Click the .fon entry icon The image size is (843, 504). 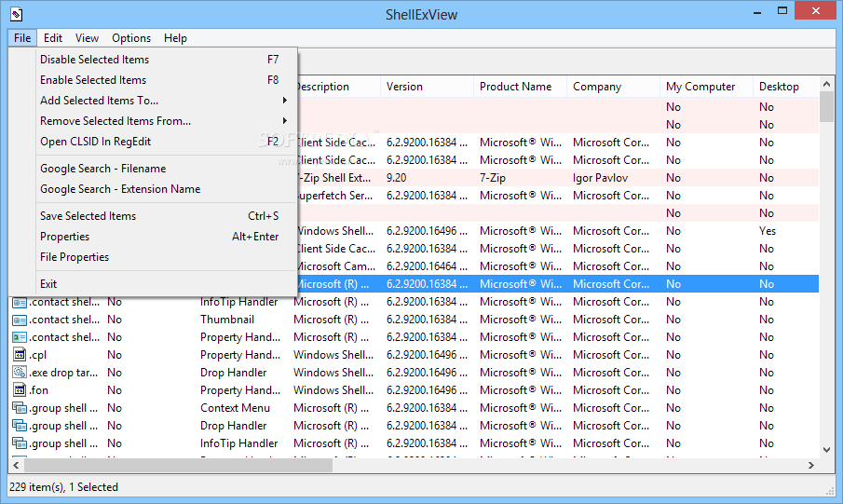[x=19, y=390]
